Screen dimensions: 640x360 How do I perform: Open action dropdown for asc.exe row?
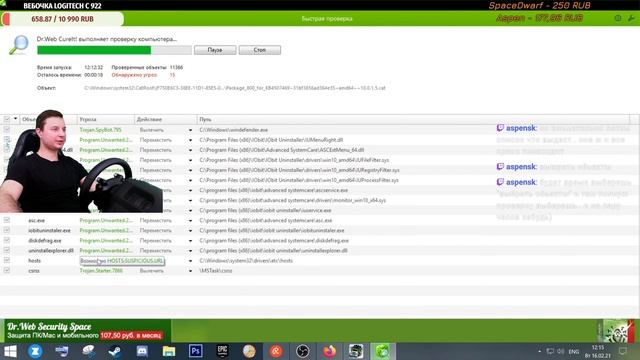[x=190, y=221]
